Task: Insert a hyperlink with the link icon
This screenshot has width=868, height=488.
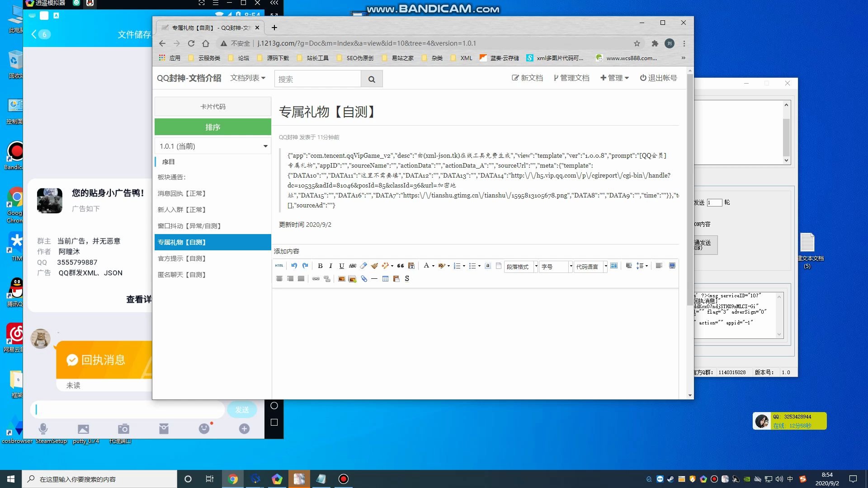Action: [316, 279]
